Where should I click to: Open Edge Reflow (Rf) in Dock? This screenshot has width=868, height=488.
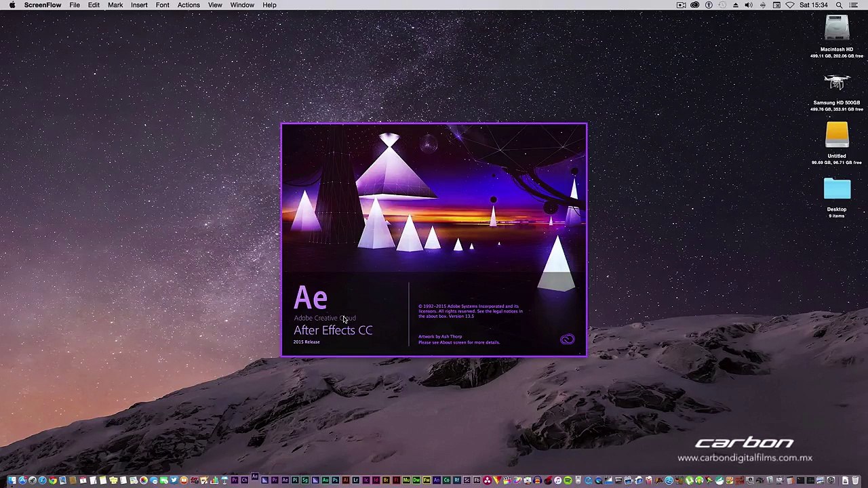pyautogui.click(x=456, y=481)
